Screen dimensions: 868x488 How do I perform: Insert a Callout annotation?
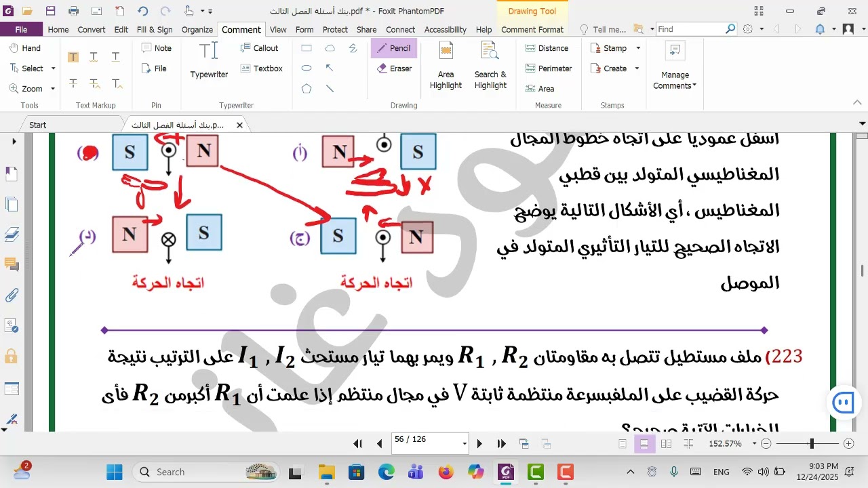[259, 48]
